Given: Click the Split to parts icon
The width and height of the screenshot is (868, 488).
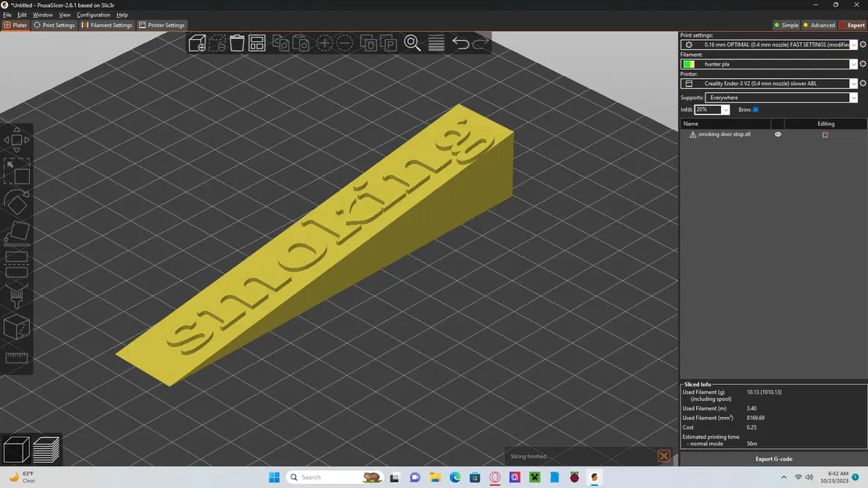Looking at the screenshot, I should pyautogui.click(x=388, y=43).
